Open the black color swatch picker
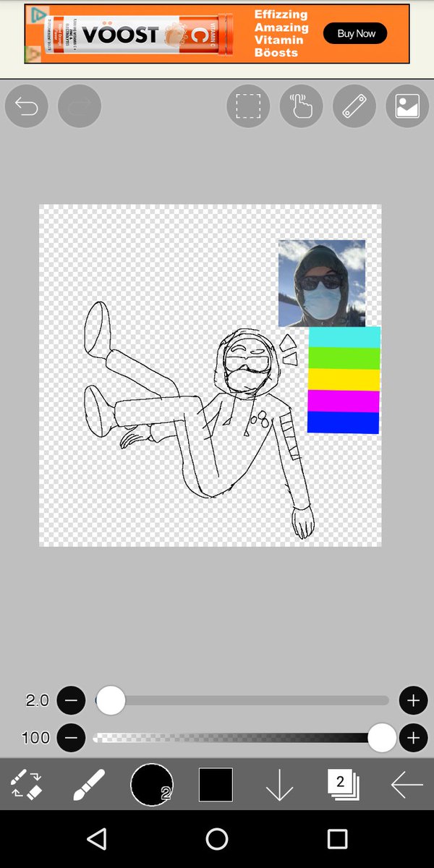 point(216,785)
